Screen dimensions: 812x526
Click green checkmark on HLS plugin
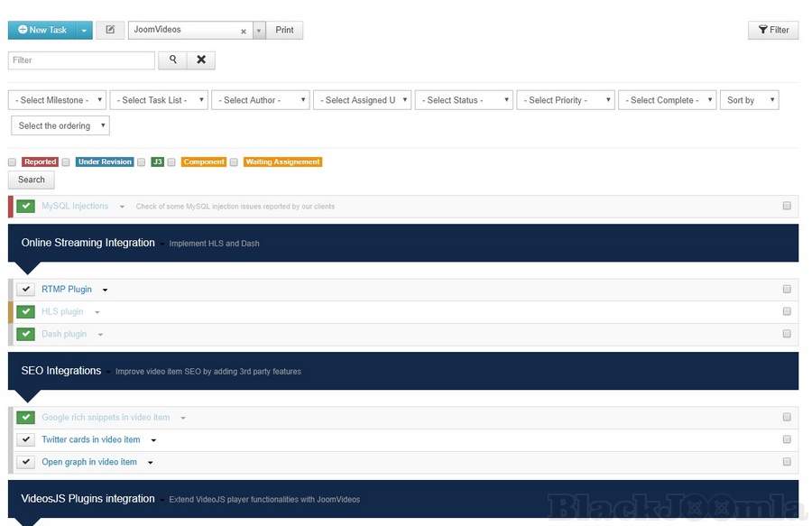tap(25, 312)
